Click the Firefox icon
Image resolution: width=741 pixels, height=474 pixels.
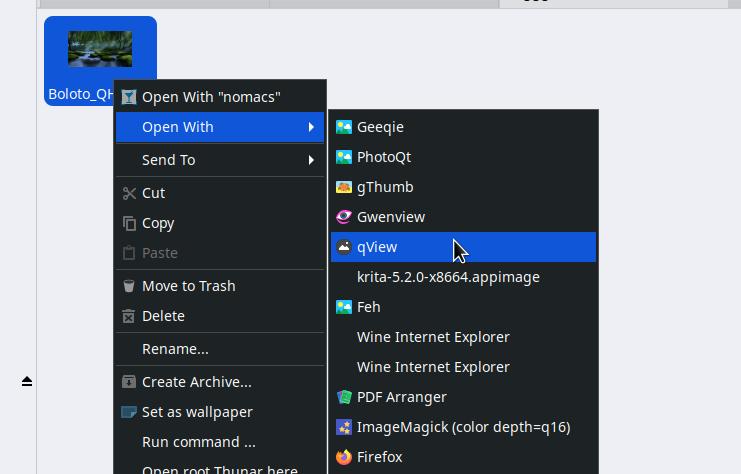click(344, 457)
